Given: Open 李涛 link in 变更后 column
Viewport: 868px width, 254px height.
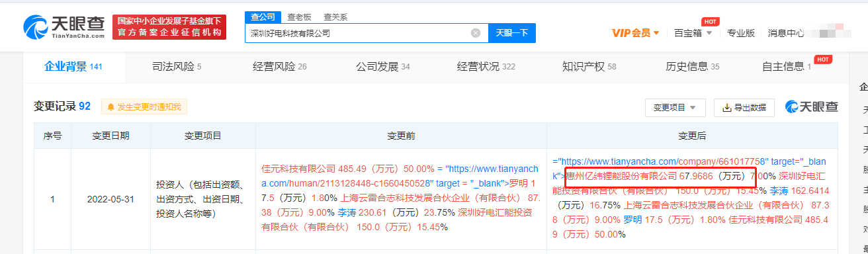Looking at the screenshot, I should click(779, 190).
